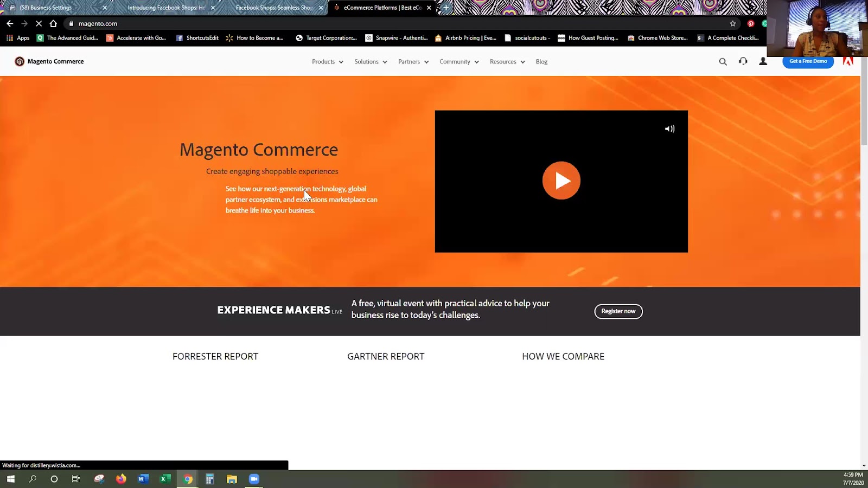Open the How to Become a... bookmark

pos(254,38)
